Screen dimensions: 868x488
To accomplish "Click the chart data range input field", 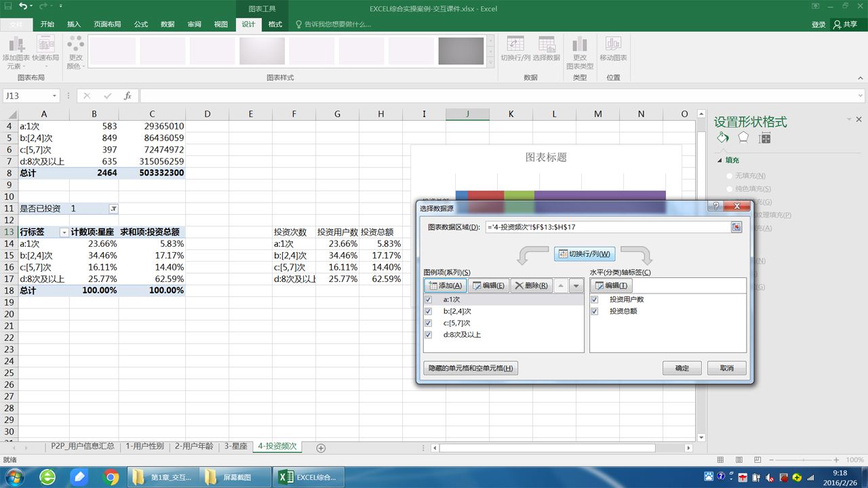I will click(607, 227).
